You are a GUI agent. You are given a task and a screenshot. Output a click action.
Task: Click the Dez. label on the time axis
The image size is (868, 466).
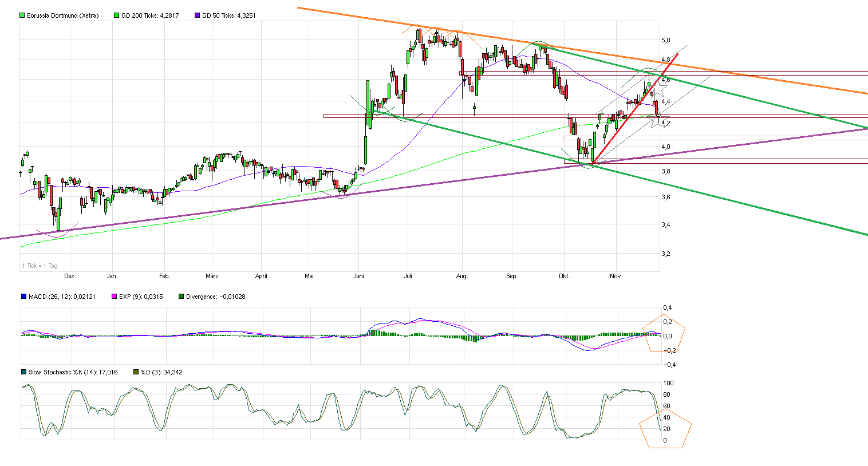pyautogui.click(x=70, y=276)
